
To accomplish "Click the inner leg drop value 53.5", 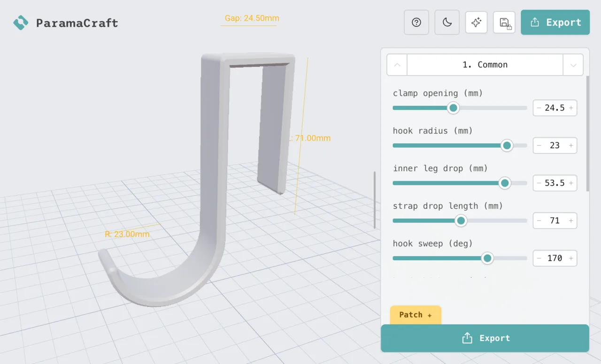I will coord(555,183).
